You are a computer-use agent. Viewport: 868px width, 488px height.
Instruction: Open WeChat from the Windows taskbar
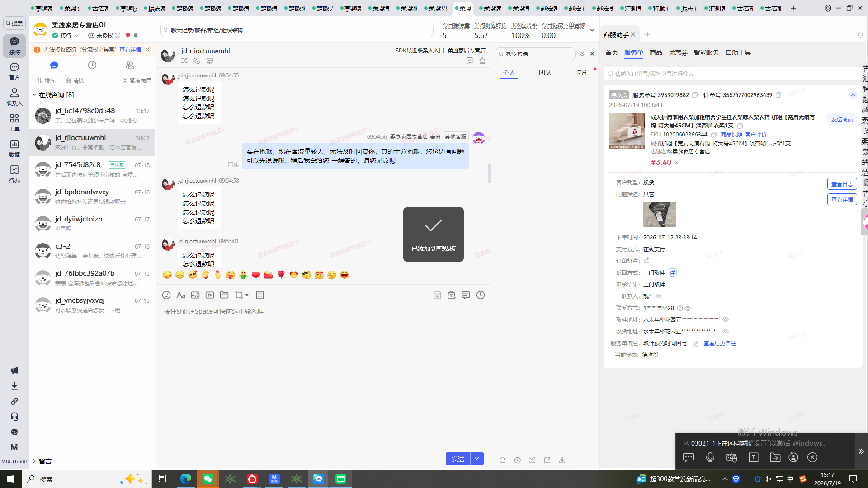click(208, 479)
